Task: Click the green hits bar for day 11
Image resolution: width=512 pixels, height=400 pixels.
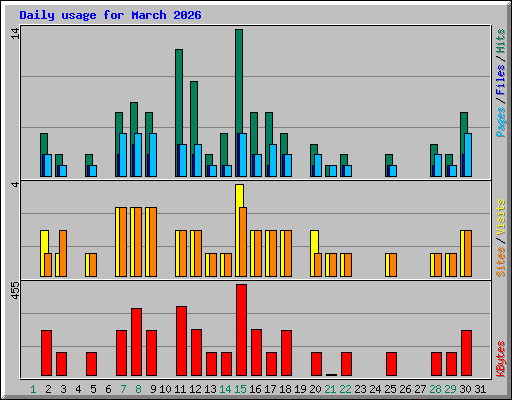Action: pyautogui.click(x=179, y=97)
